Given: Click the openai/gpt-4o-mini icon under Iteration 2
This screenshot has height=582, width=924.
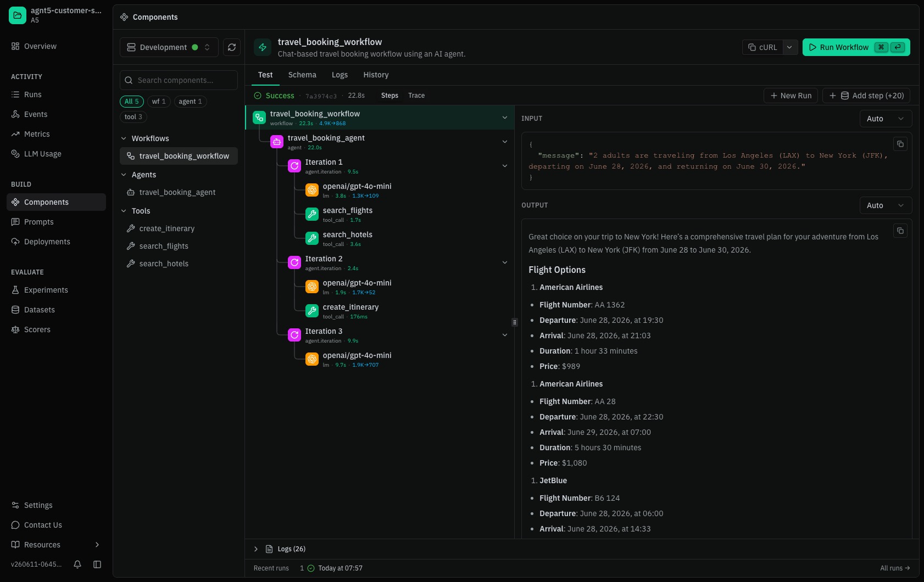Looking at the screenshot, I should tap(312, 287).
